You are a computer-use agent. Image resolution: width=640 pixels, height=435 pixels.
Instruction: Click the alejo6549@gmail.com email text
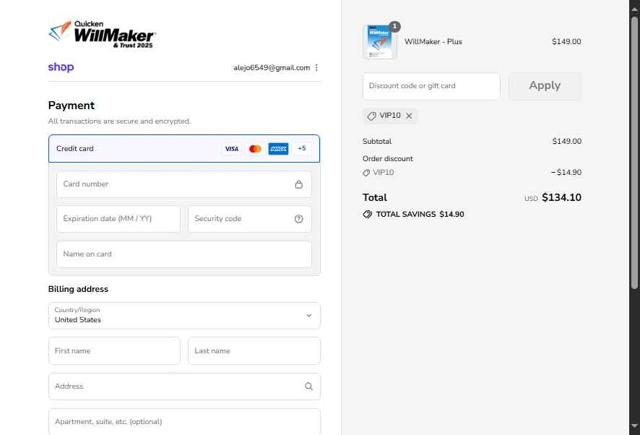[271, 68]
